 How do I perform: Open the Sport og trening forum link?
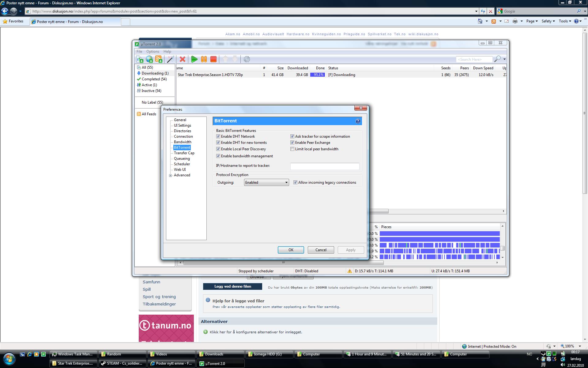[x=159, y=297]
